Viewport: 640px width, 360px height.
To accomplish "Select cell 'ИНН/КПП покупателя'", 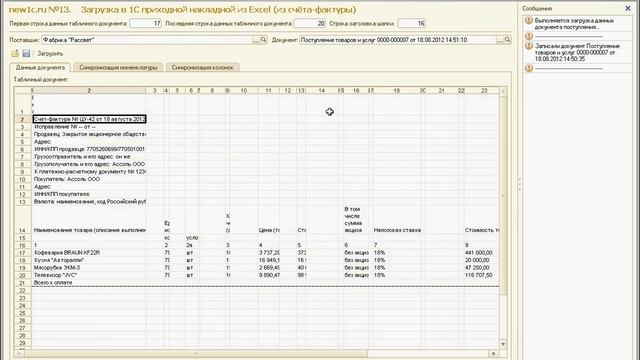I will 89,194.
